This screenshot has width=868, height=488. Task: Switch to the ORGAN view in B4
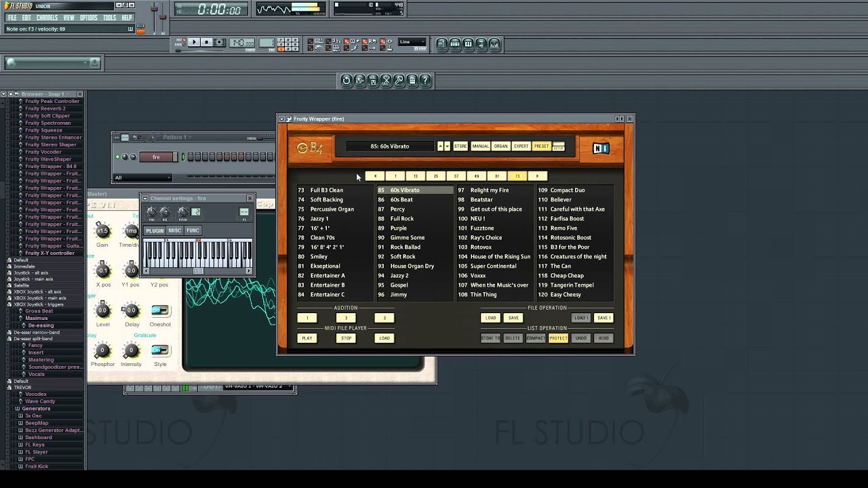tap(500, 146)
